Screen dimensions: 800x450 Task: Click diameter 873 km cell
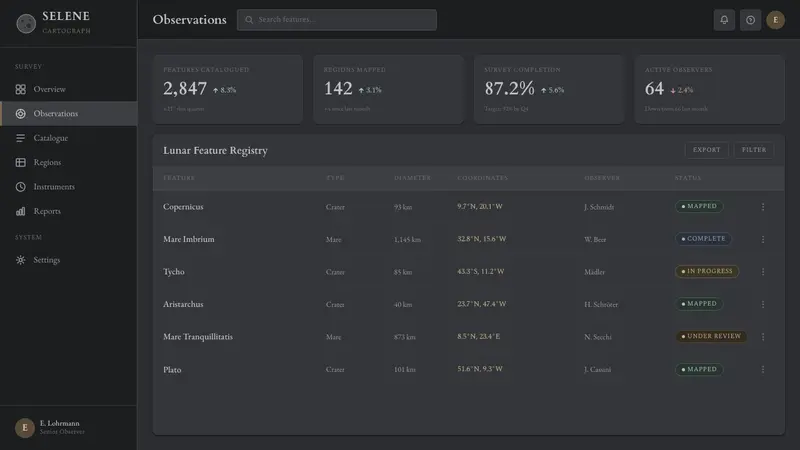click(405, 337)
